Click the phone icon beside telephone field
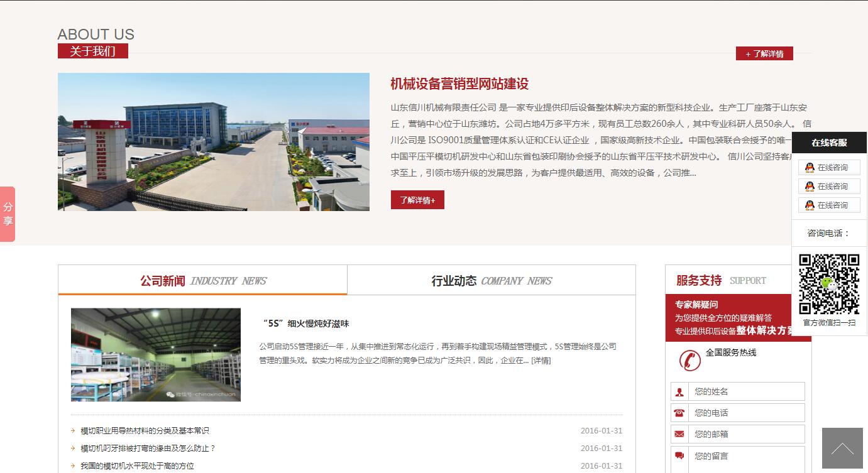 pos(679,413)
